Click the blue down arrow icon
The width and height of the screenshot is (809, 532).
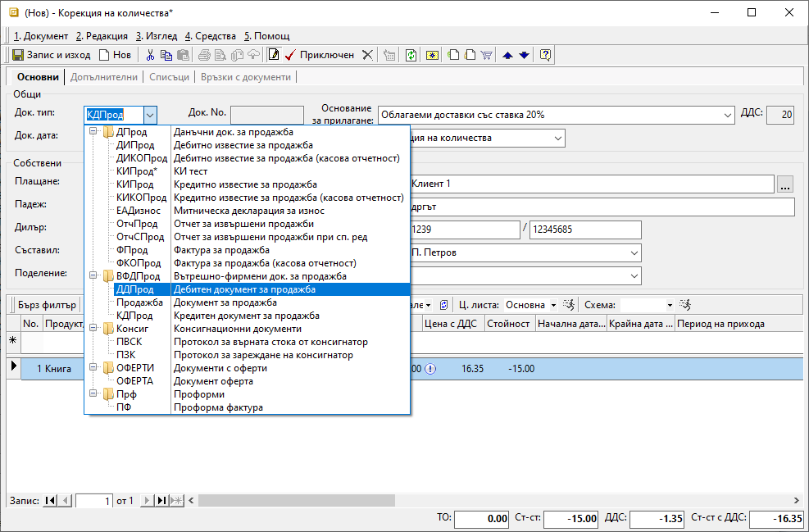click(524, 55)
